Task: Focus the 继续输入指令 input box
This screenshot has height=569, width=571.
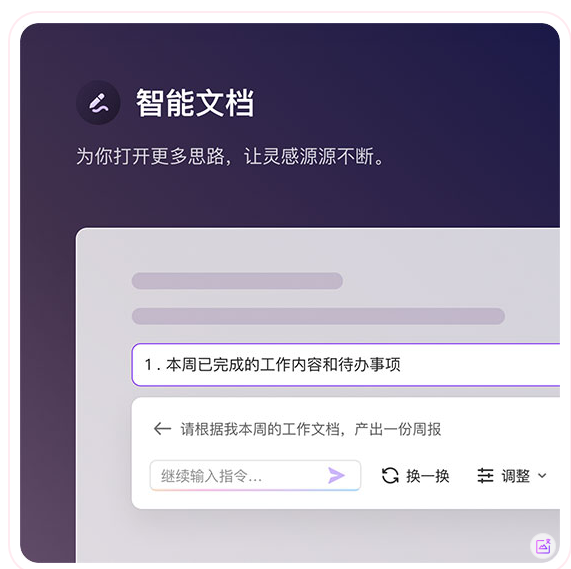Action: (255, 475)
